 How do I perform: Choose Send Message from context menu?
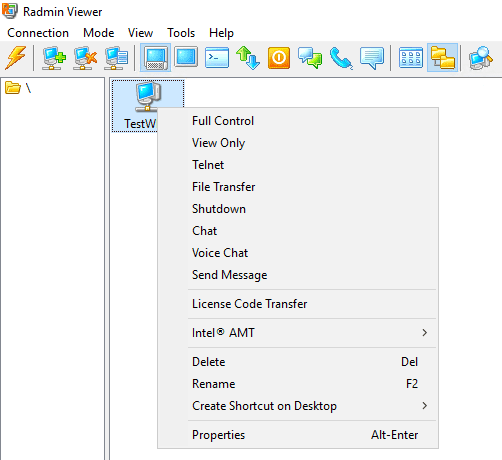298,275
